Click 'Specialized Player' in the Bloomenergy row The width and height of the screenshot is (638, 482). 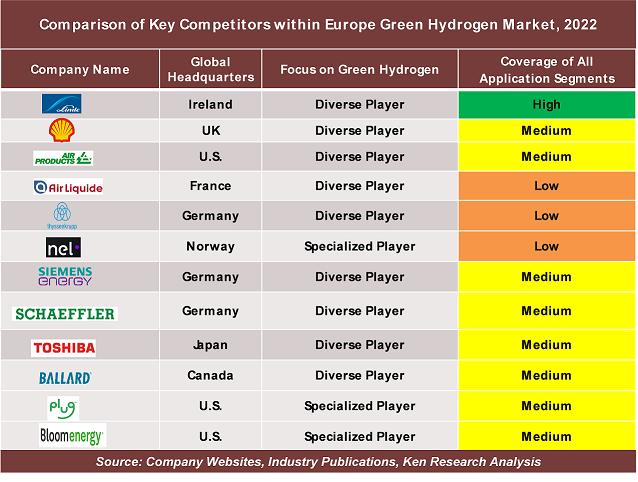360,436
